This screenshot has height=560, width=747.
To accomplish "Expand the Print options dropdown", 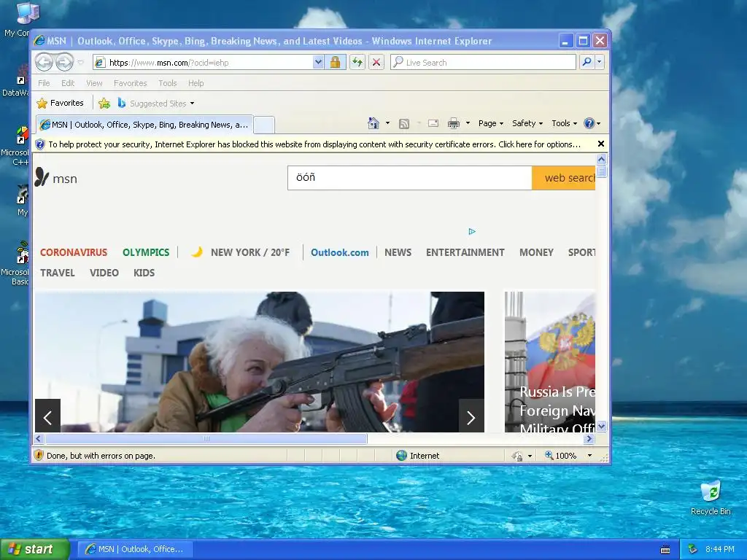I will (468, 123).
